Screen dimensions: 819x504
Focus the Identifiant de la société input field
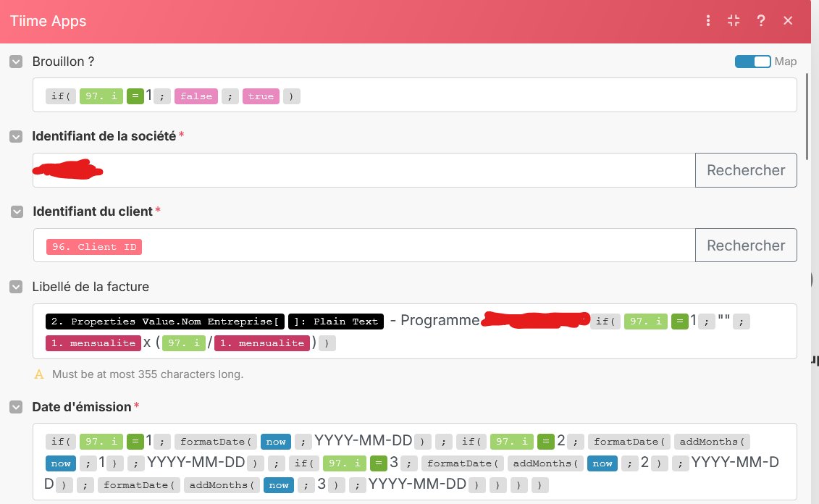click(364, 170)
